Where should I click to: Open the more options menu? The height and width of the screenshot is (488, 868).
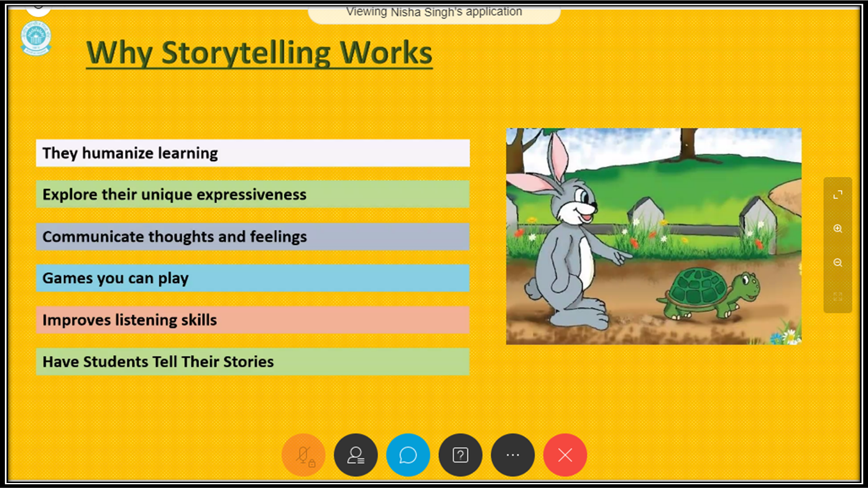pyautogui.click(x=512, y=455)
